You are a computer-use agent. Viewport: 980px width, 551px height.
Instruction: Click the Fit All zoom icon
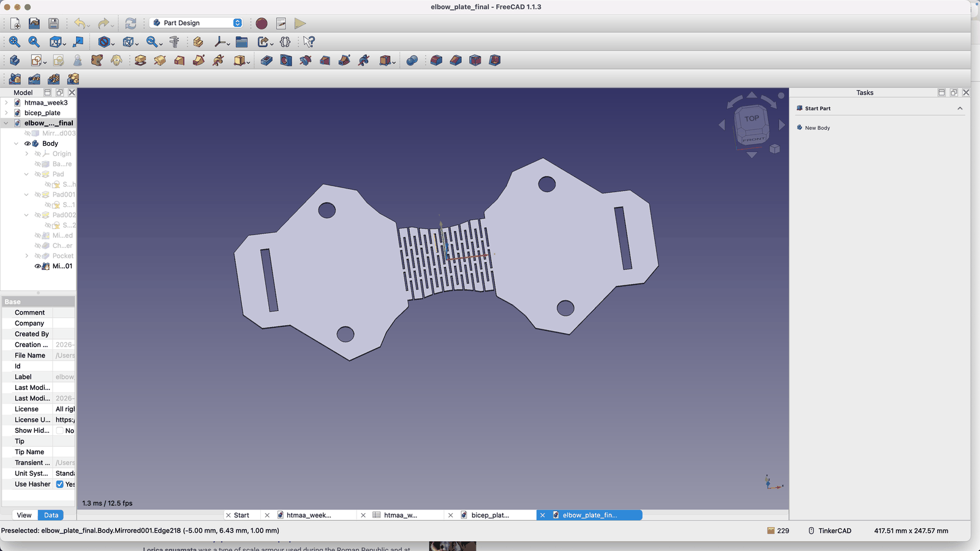(x=15, y=42)
